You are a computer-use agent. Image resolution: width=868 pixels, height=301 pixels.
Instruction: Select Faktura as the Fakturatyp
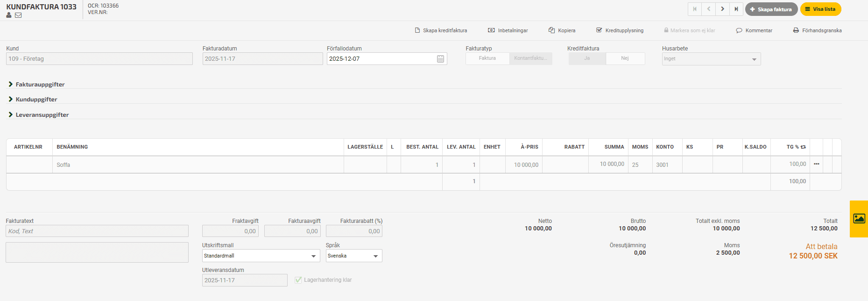pyautogui.click(x=487, y=58)
